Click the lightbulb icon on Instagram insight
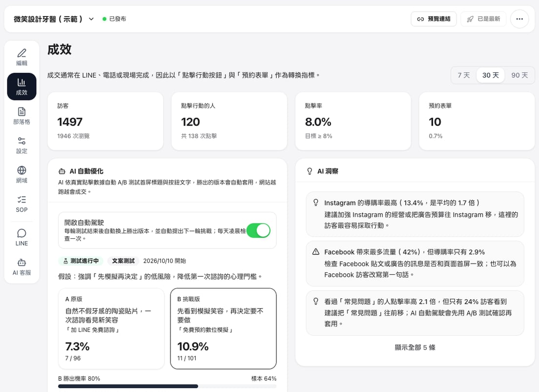 (x=315, y=203)
